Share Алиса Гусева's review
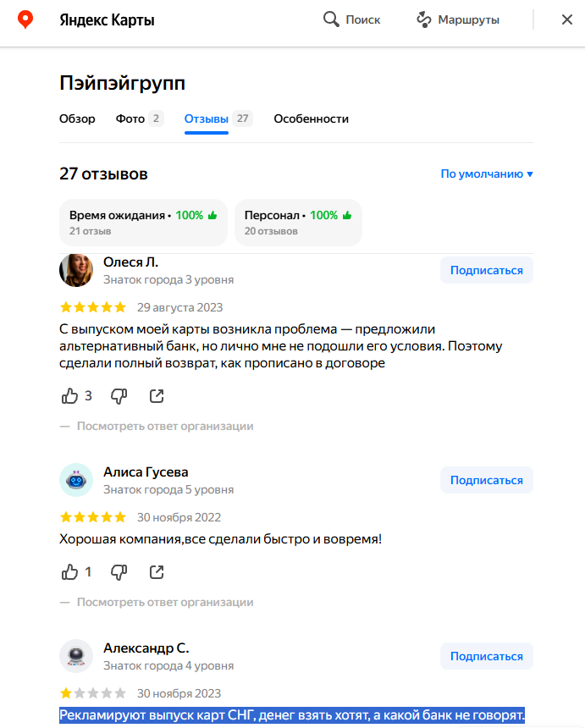This screenshot has width=585, height=728. point(157,572)
